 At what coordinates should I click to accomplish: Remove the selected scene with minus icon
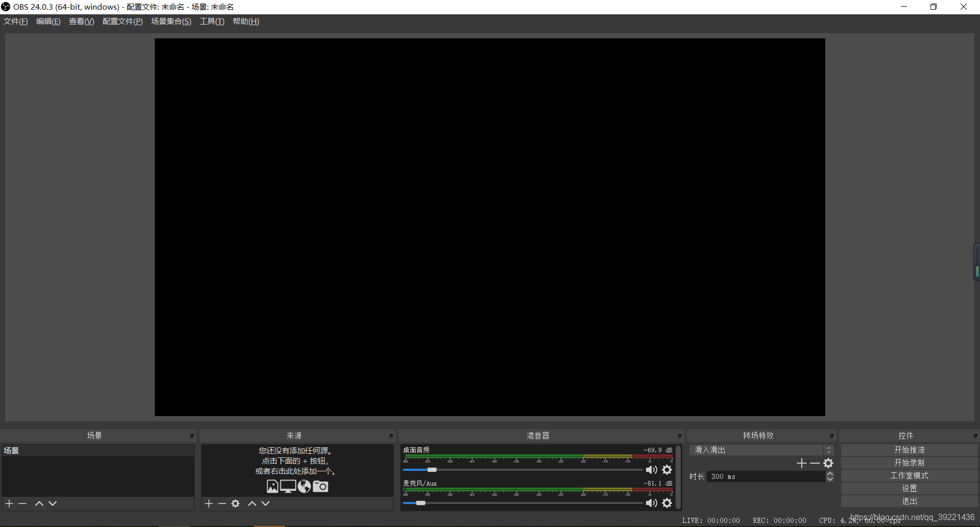tap(22, 503)
